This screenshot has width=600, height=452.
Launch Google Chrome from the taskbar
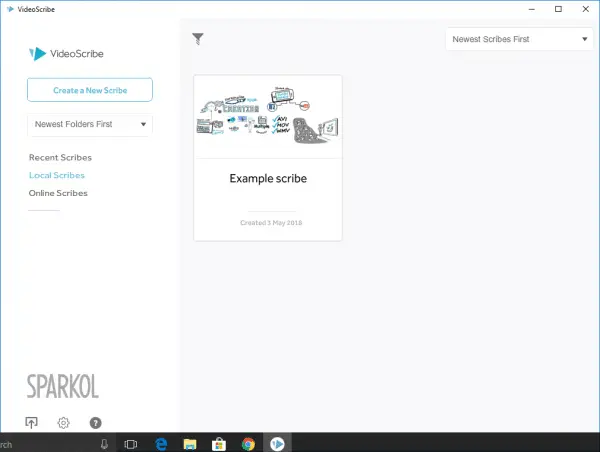pos(248,444)
